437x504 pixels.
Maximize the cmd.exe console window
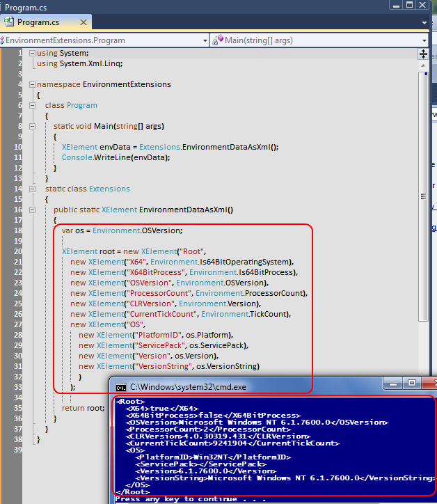point(411,384)
